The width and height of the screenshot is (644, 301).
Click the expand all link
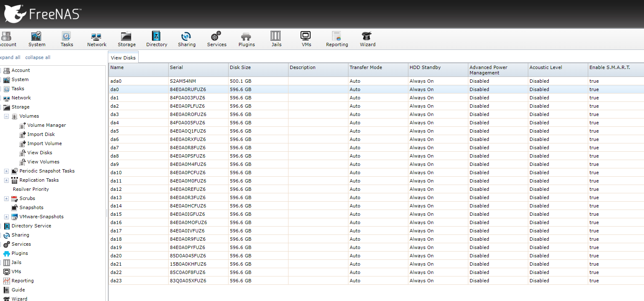[x=10, y=57]
